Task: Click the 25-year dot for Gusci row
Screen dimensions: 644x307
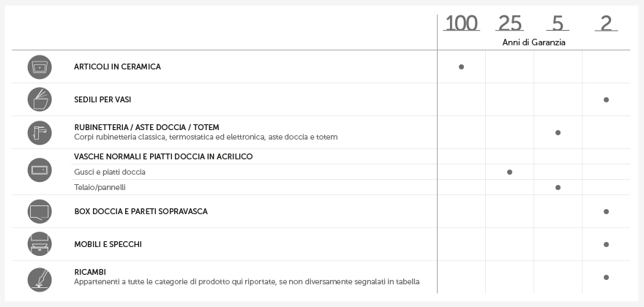Action: (x=509, y=172)
